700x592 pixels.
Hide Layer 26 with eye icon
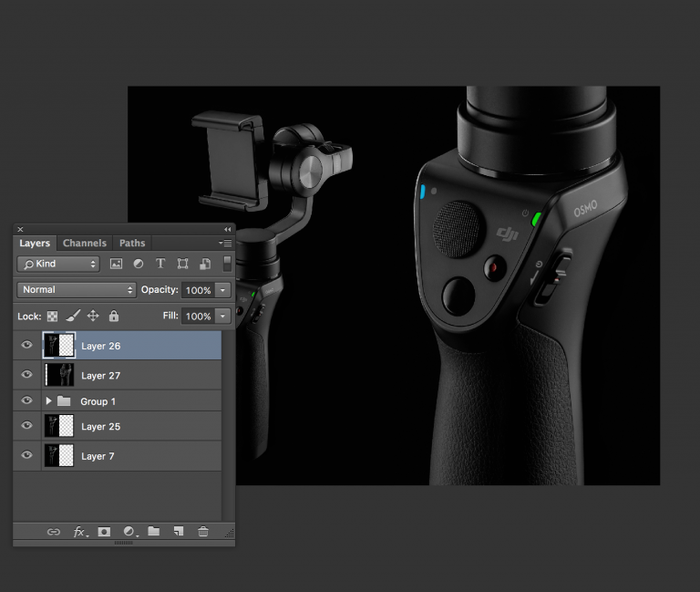(x=26, y=345)
